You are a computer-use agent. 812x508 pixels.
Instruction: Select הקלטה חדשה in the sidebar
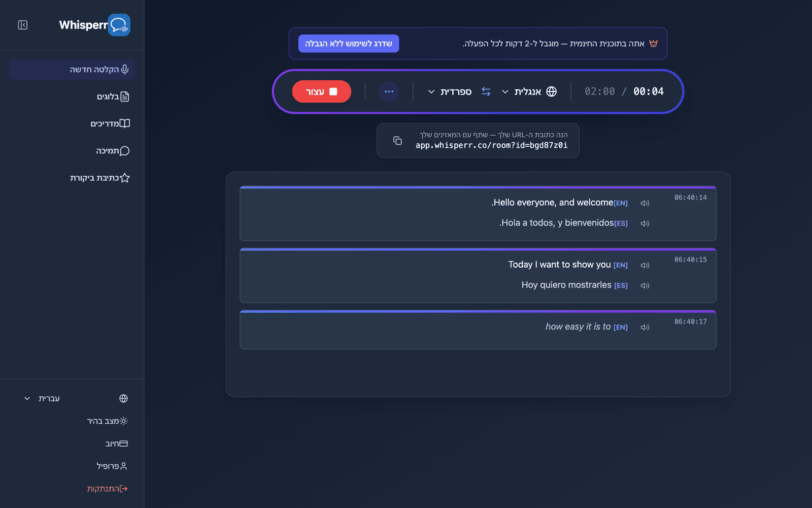pyautogui.click(x=72, y=69)
